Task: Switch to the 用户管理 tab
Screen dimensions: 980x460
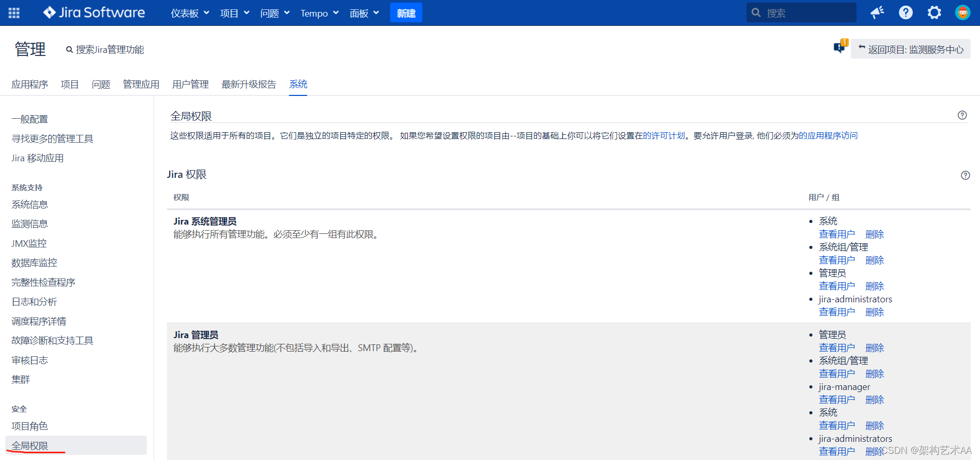Action: pos(190,85)
